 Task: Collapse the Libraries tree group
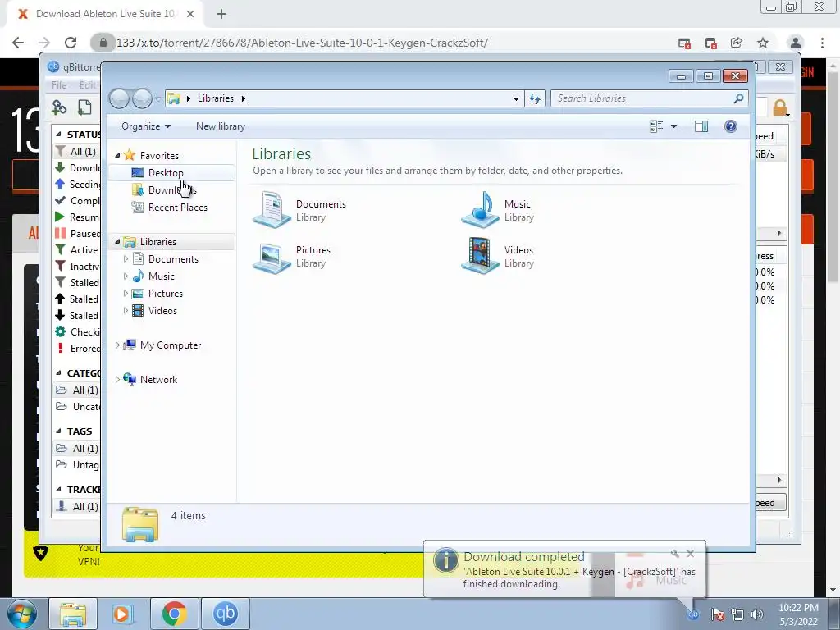click(x=117, y=242)
